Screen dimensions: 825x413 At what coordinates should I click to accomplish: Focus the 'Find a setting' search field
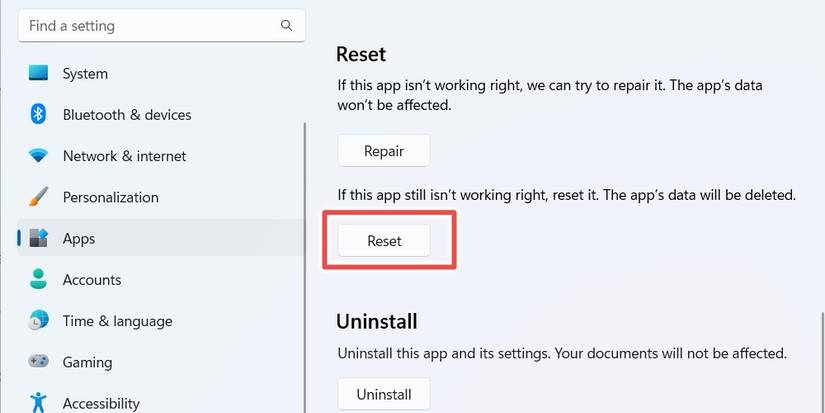point(150,26)
